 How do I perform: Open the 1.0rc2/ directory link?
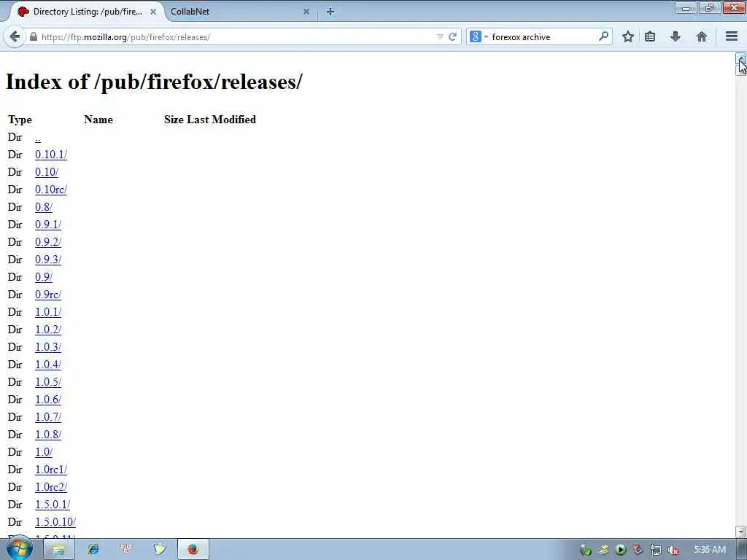[x=51, y=487]
